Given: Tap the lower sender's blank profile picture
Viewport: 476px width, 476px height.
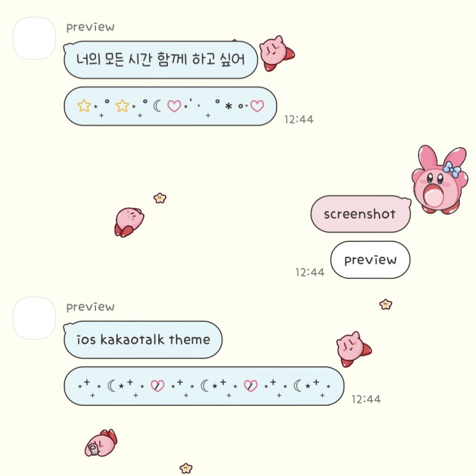Looking at the screenshot, I should 34,318.
